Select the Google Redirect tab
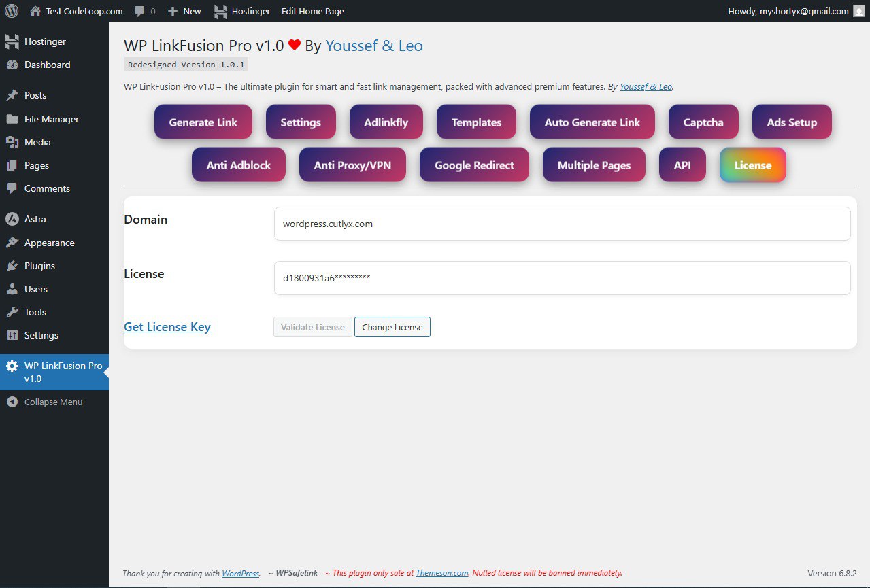The image size is (870, 588). tap(474, 165)
